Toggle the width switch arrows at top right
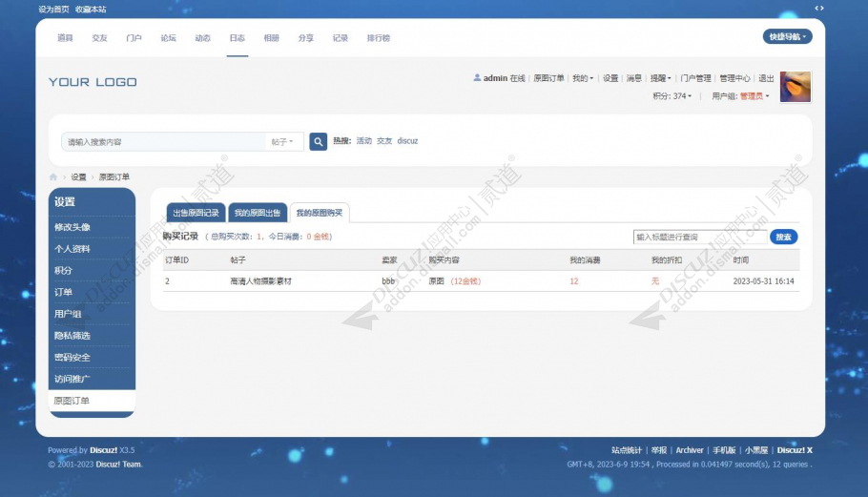The width and height of the screenshot is (868, 497). [819, 8]
